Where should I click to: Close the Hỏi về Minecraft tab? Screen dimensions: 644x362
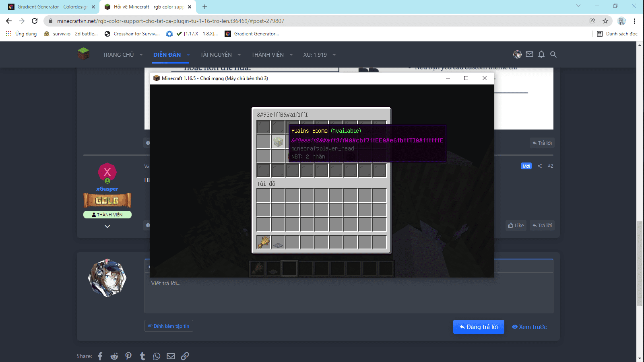(x=190, y=7)
